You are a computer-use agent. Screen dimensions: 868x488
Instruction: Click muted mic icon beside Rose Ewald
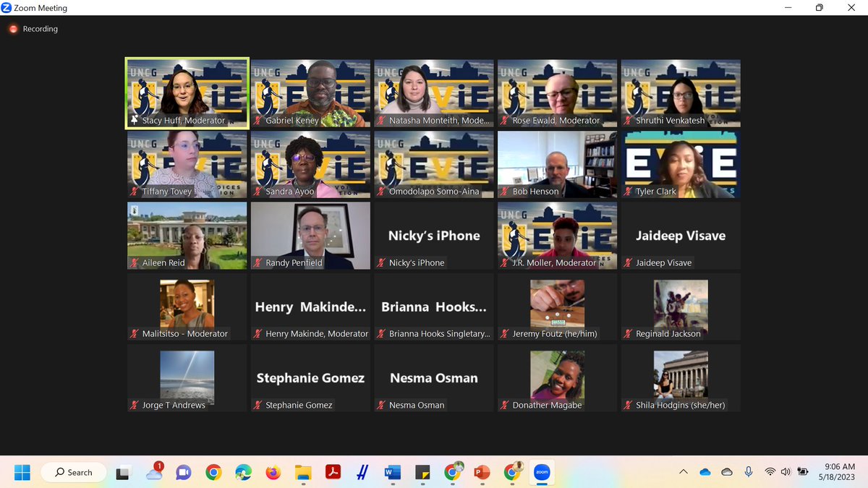(504, 121)
